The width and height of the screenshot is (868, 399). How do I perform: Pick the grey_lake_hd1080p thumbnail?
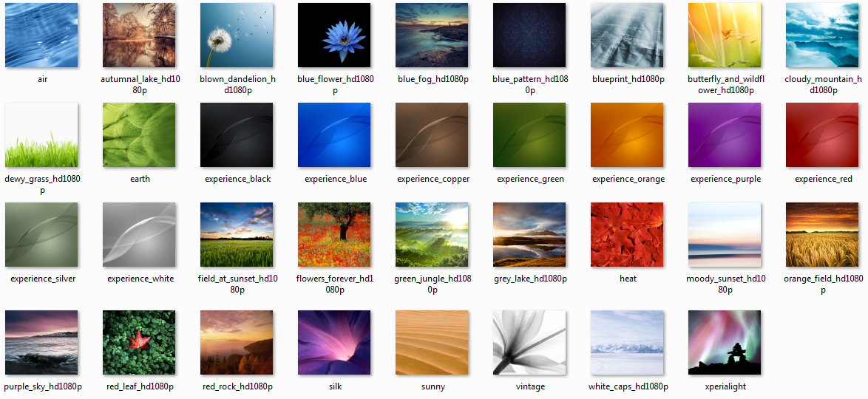click(530, 235)
